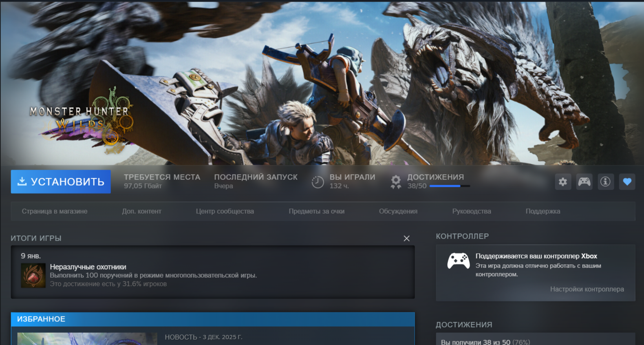
Task: Open Страница в магазине tab
Action: (x=55, y=211)
